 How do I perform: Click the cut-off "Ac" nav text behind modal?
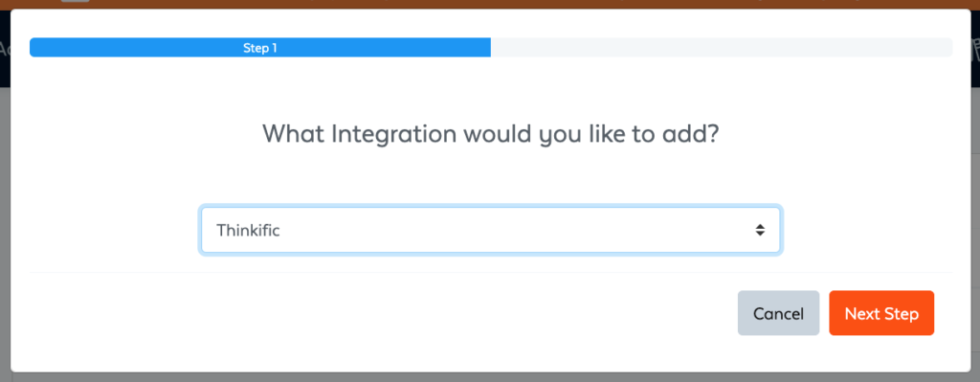point(4,49)
